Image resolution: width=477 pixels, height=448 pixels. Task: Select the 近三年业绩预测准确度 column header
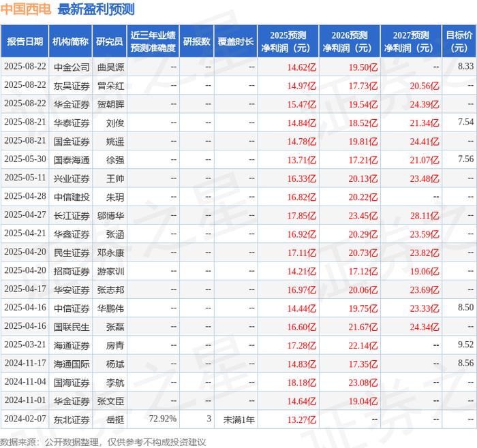153,42
